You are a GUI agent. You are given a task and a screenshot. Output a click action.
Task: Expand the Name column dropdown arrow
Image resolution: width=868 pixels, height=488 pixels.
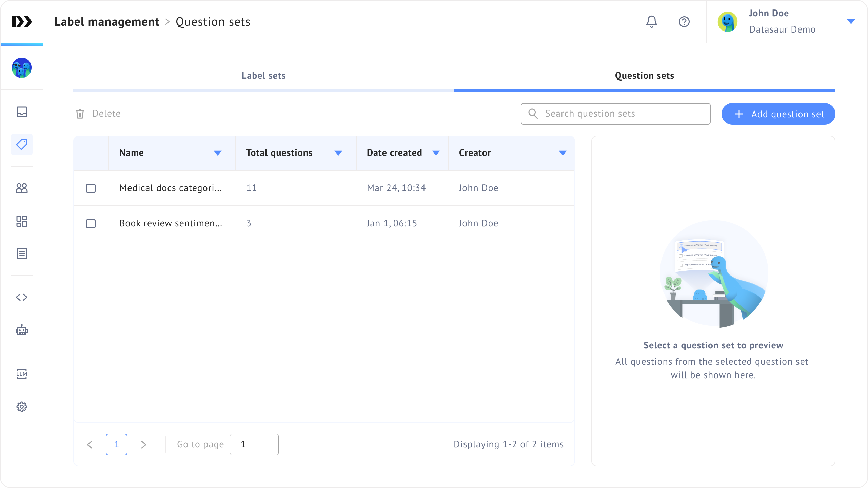point(218,153)
